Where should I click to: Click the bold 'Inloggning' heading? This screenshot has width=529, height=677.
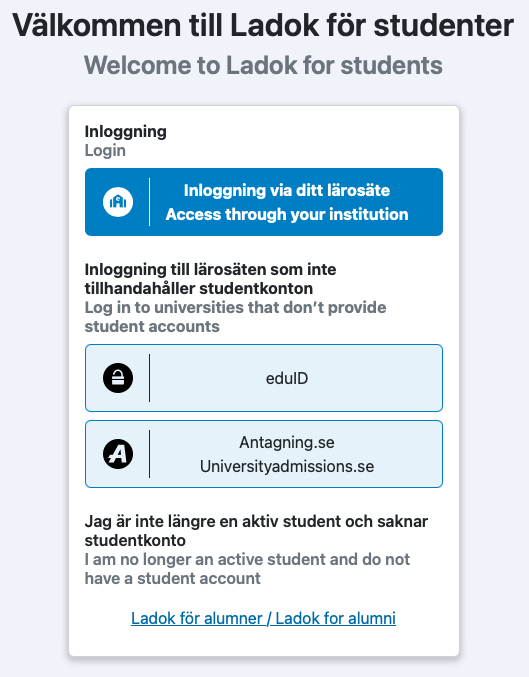pos(126,132)
